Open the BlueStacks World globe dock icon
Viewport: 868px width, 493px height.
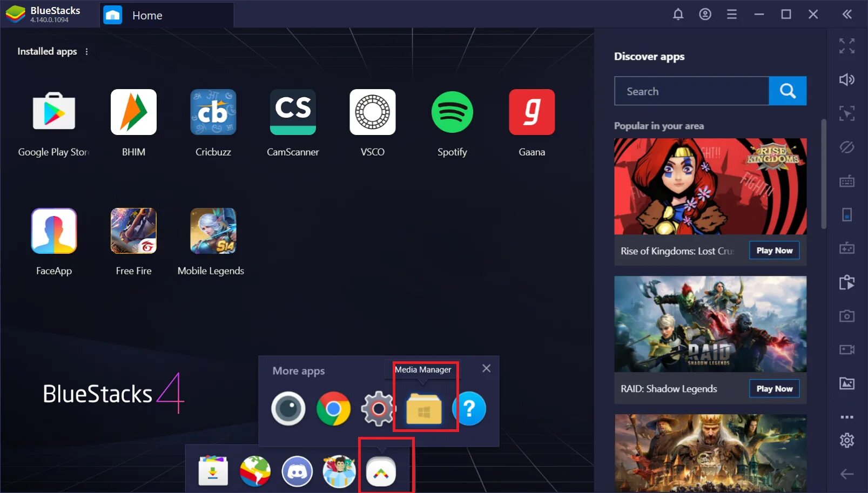click(x=255, y=471)
